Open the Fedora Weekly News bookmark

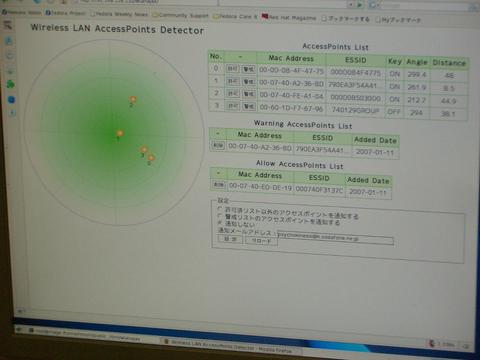119,14
